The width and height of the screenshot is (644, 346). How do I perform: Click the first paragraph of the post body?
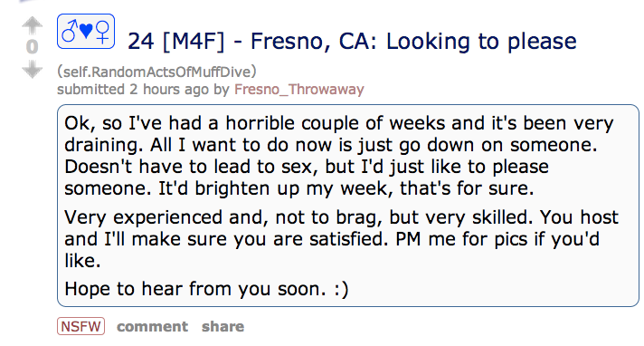point(339,156)
